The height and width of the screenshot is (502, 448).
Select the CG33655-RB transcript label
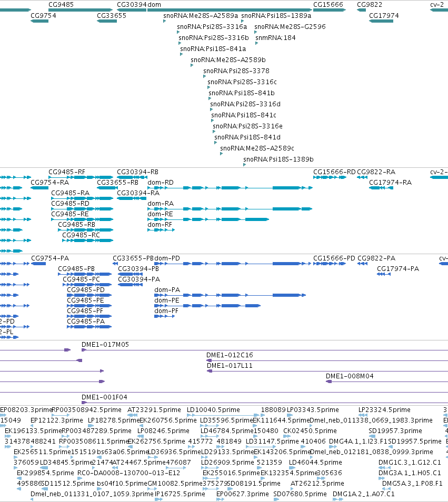117,182
